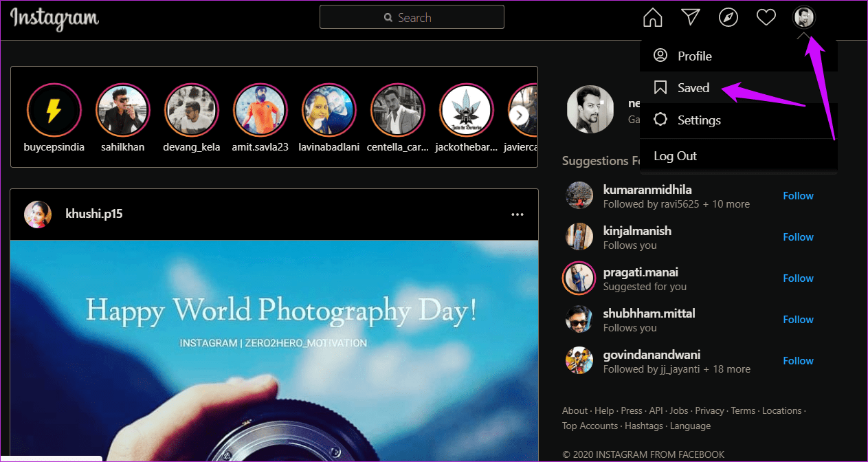Open govindanandwani username link

pyautogui.click(x=652, y=355)
